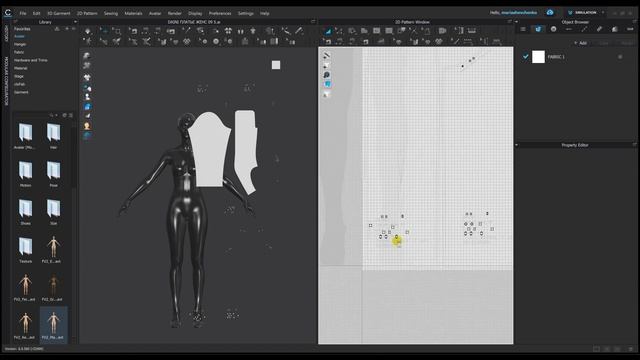Click the FABRIC 1 white color swatch
640x360 pixels.
(x=538, y=57)
